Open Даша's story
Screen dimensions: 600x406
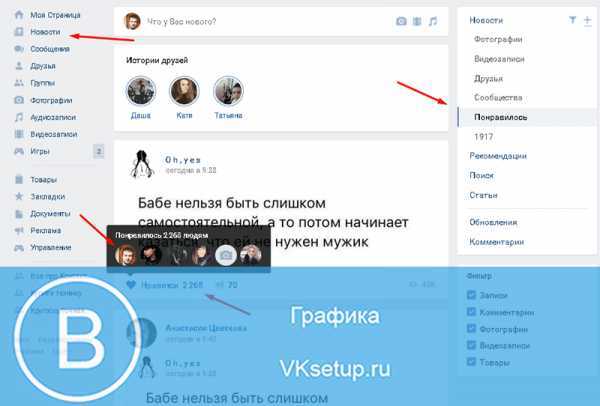[x=140, y=91]
